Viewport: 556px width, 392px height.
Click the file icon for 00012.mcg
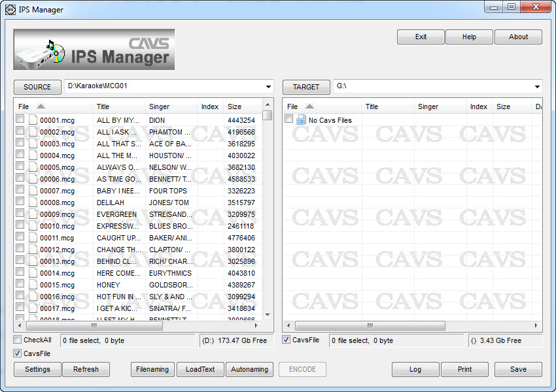[33, 250]
